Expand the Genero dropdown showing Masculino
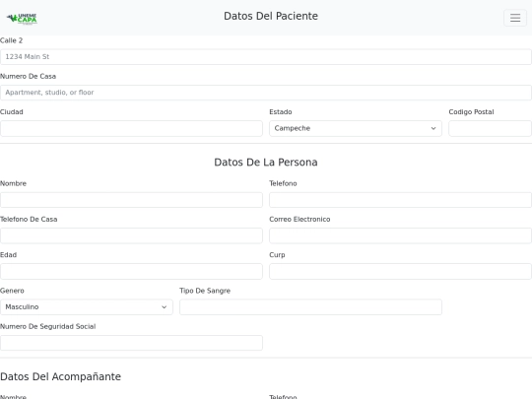Screen dimensions: 532x399 click(87, 307)
